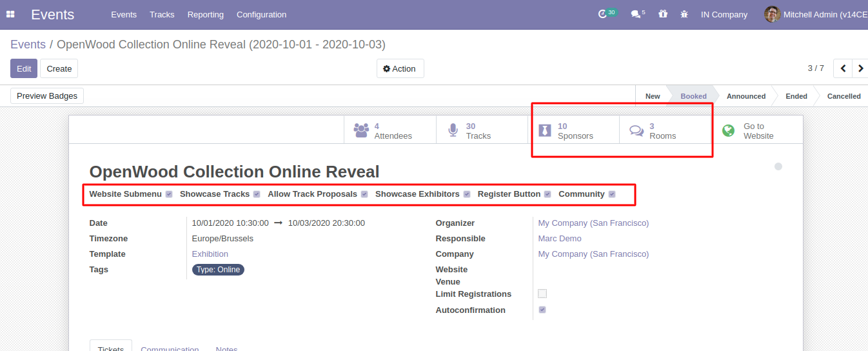Image resolution: width=868 pixels, height=351 pixels.
Task: Click the Edit button
Action: tap(24, 68)
